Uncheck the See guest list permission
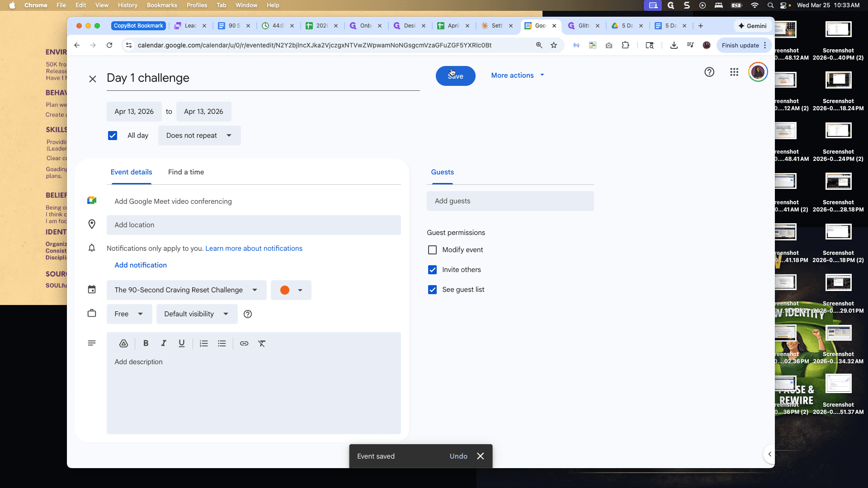 [433, 290]
